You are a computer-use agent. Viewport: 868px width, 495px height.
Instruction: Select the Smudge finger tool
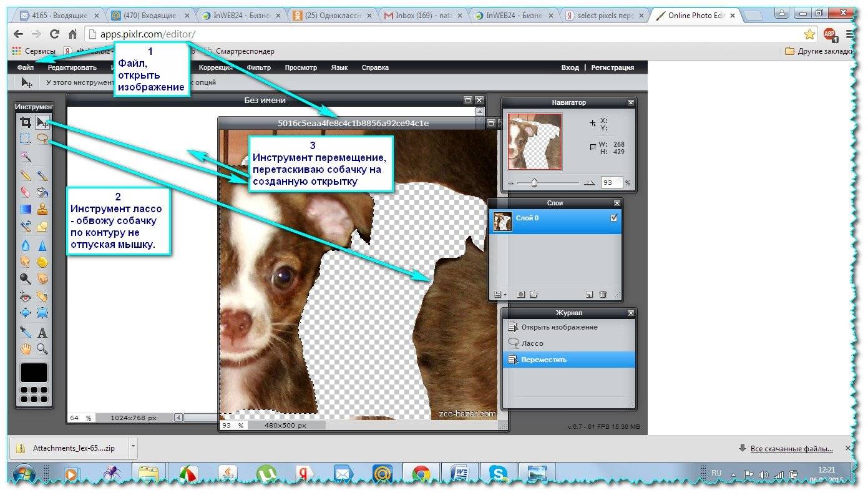pos(26,262)
